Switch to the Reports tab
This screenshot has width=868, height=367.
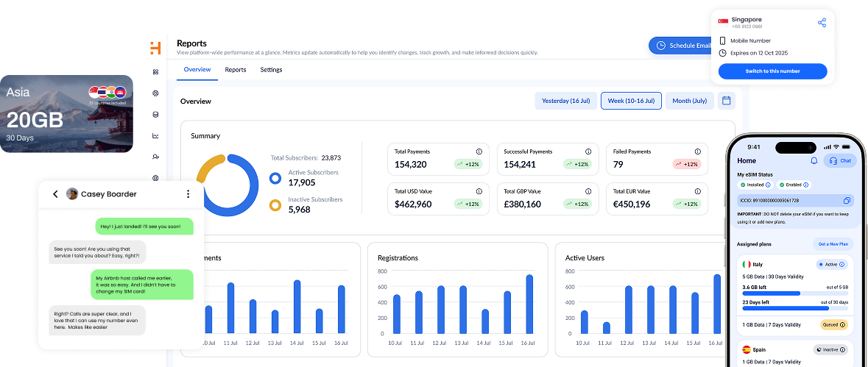click(x=236, y=70)
